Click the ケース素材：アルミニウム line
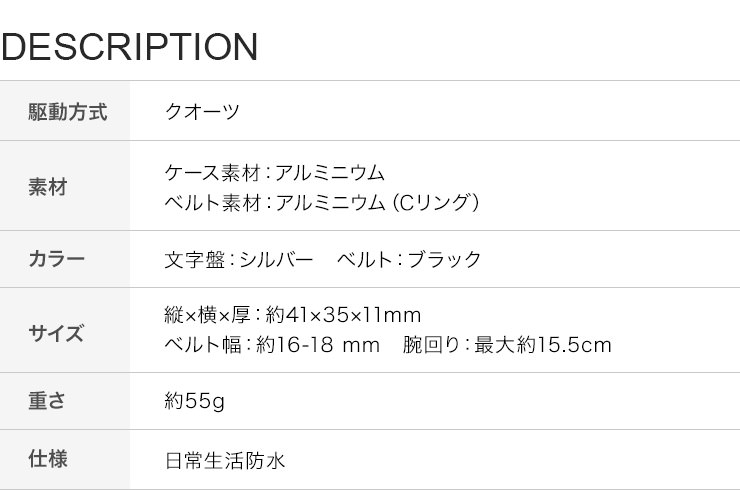740x490 pixels. pyautogui.click(x=275, y=172)
